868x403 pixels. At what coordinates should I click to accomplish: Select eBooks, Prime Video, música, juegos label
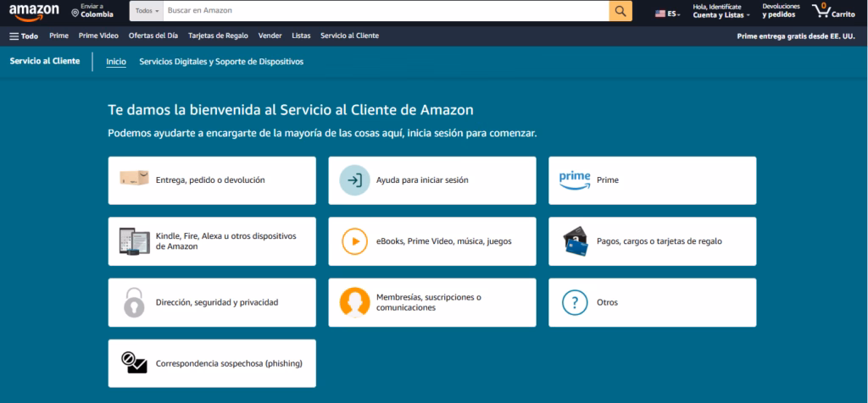(444, 241)
